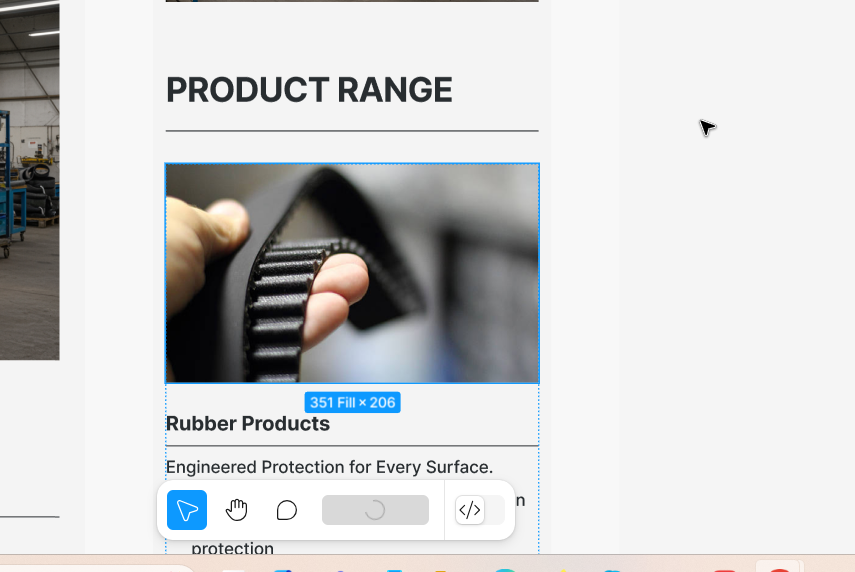Viewport: 855px width, 572px height.
Task: Select the horizontal line below the warehouse photo
Action: (29, 516)
